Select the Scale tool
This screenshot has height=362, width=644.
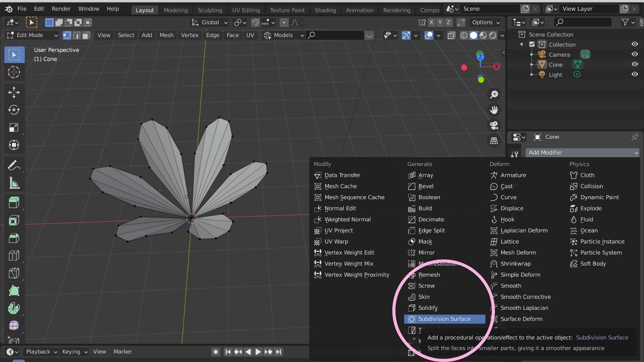click(14, 127)
